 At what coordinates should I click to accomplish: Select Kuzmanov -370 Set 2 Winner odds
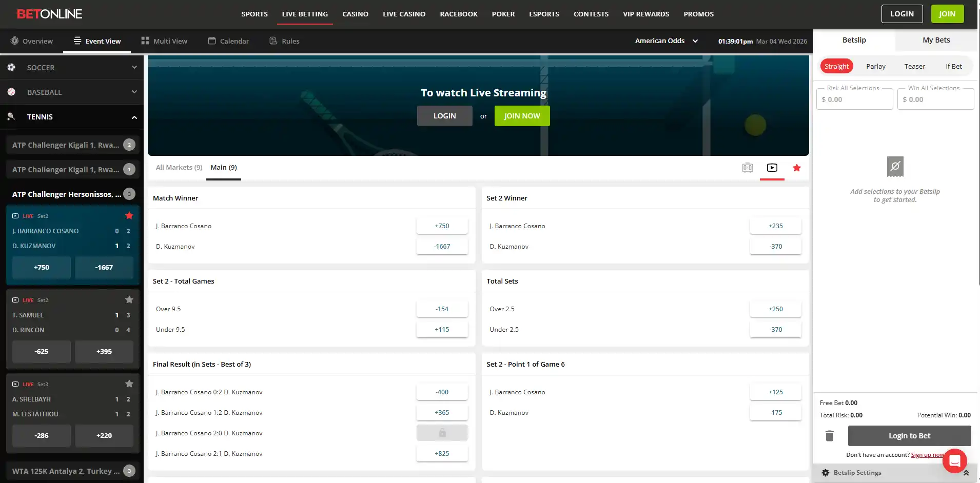point(776,246)
